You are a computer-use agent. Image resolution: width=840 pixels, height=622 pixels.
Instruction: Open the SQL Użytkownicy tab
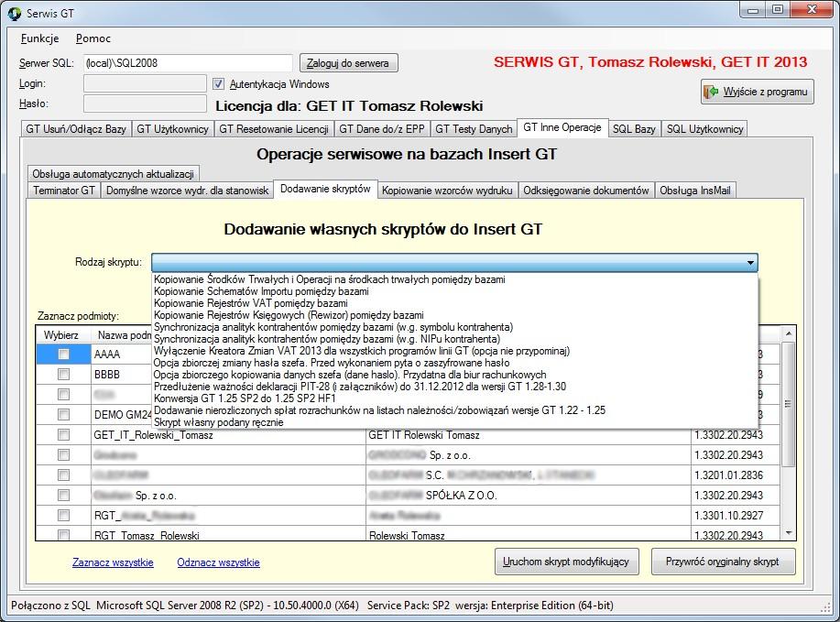click(x=705, y=129)
